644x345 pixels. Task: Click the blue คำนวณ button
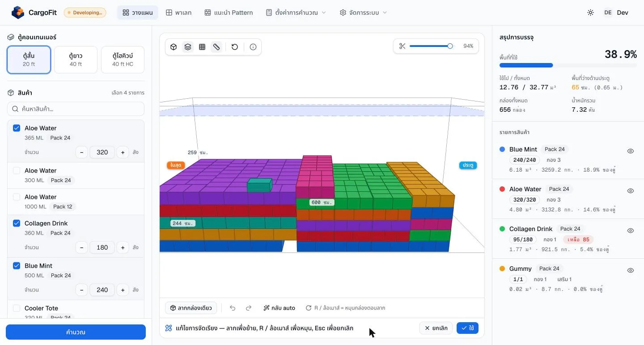pyautogui.click(x=76, y=332)
